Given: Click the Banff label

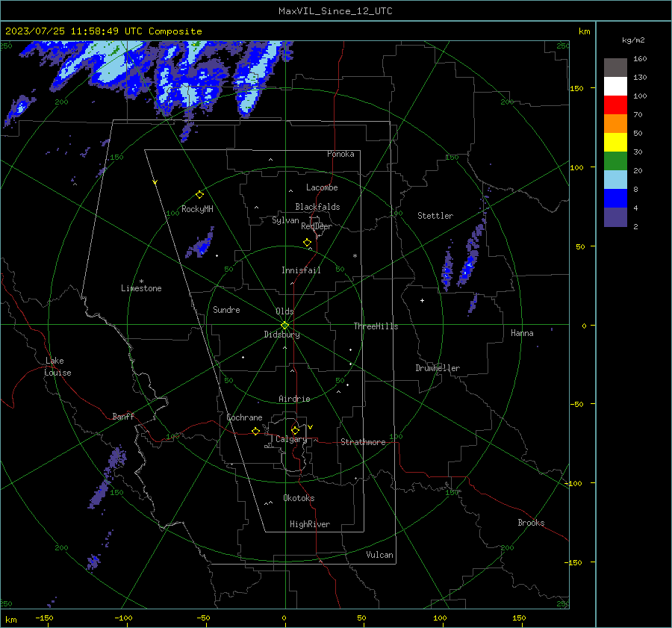Looking at the screenshot, I should point(123,416).
